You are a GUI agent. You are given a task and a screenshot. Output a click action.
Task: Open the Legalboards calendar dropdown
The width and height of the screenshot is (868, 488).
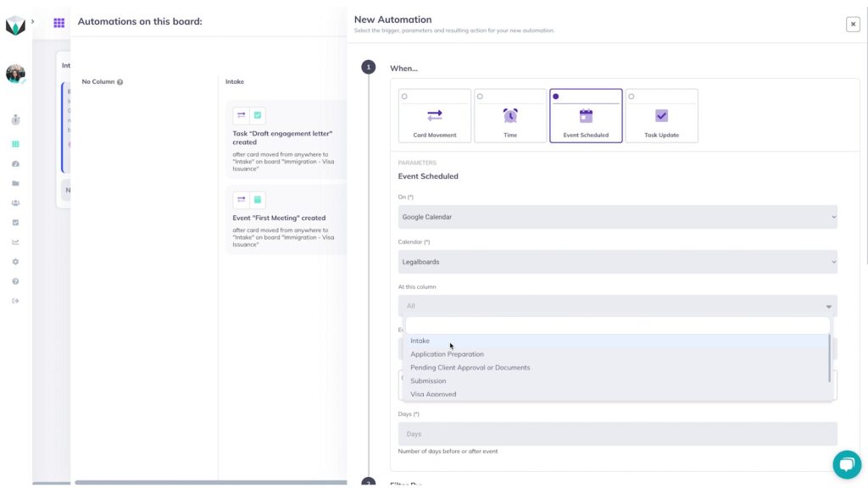[617, 262]
